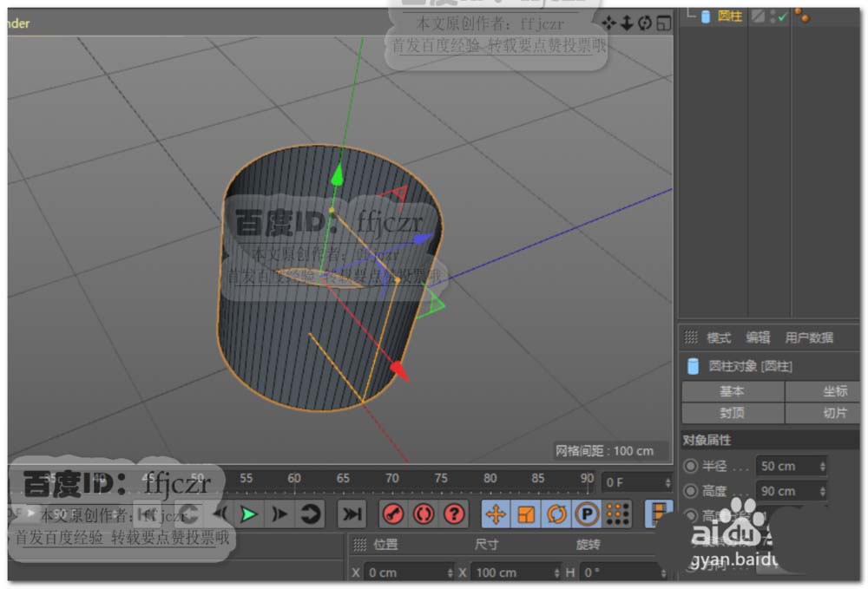
Task: Jump to the end of the animation
Action: point(351,514)
